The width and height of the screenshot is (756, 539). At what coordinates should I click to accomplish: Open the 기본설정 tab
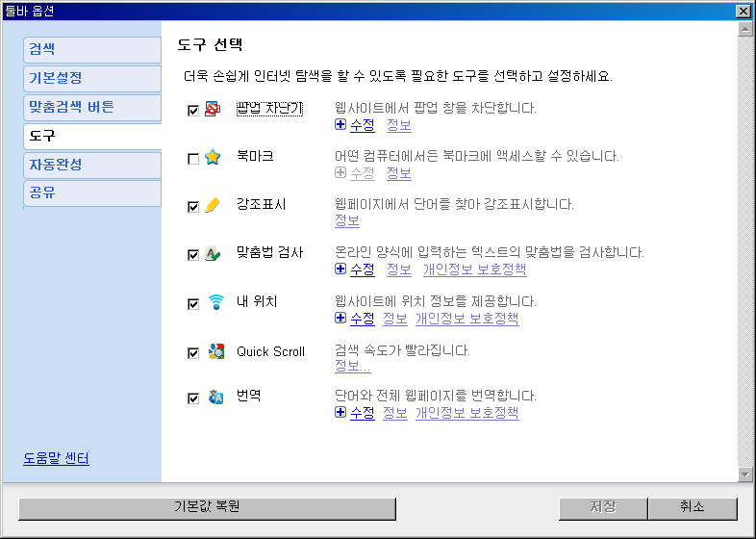pyautogui.click(x=92, y=78)
